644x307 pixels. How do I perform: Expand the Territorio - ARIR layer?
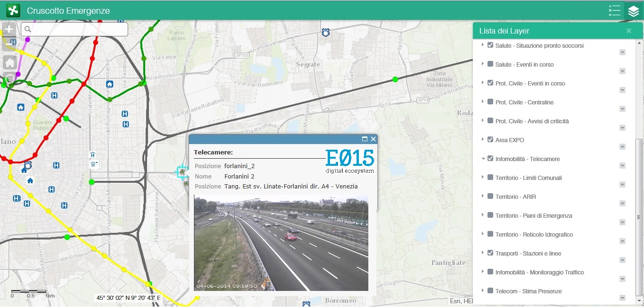tap(483, 196)
